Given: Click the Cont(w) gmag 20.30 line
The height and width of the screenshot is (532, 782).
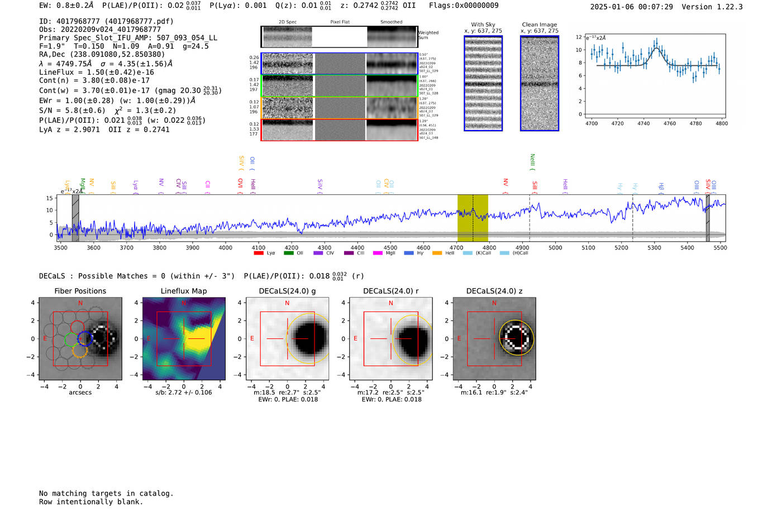Looking at the screenshot, I should (130, 90).
